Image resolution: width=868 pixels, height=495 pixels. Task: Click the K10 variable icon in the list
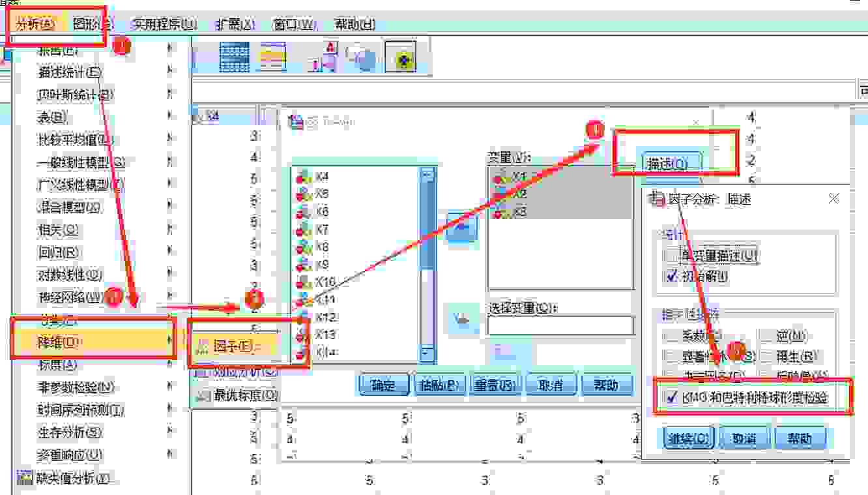coord(303,282)
